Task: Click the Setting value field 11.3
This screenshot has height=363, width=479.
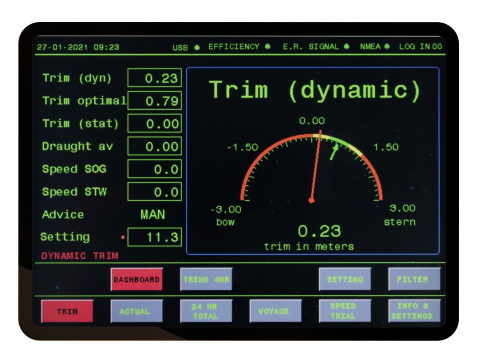Action: 155,237
